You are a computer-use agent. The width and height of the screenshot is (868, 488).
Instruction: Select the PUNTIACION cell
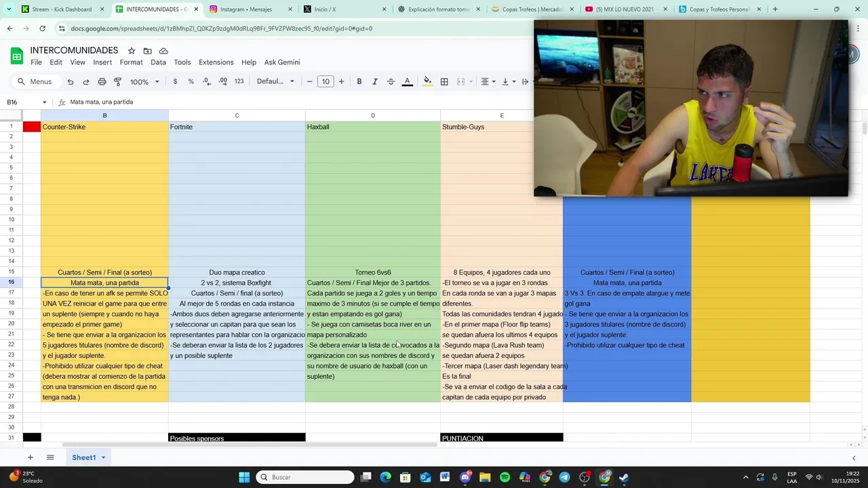tap(501, 438)
